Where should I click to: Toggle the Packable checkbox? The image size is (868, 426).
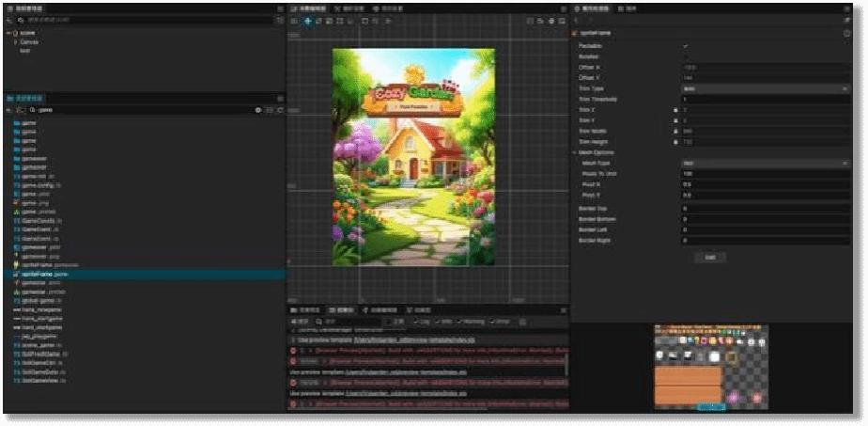[685, 45]
